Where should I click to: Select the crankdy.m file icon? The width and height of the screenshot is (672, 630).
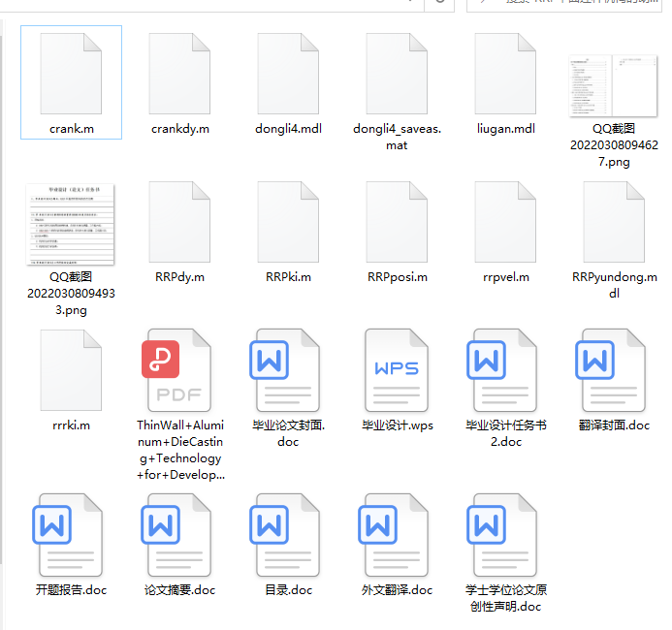click(x=179, y=74)
